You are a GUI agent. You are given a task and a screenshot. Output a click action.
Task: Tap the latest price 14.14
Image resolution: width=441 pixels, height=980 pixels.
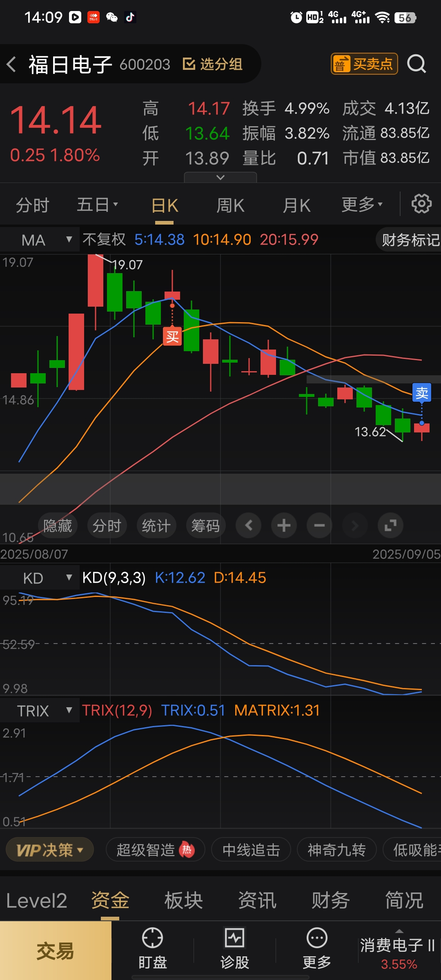pos(56,120)
